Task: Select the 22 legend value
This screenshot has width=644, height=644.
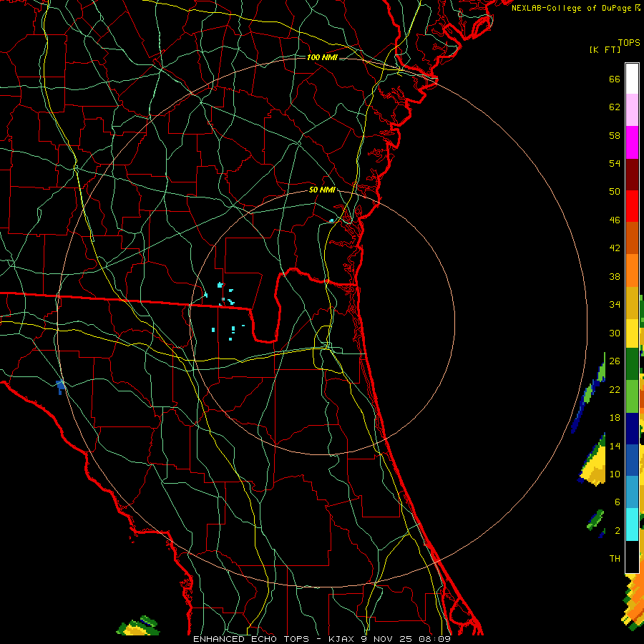Action: click(x=615, y=389)
